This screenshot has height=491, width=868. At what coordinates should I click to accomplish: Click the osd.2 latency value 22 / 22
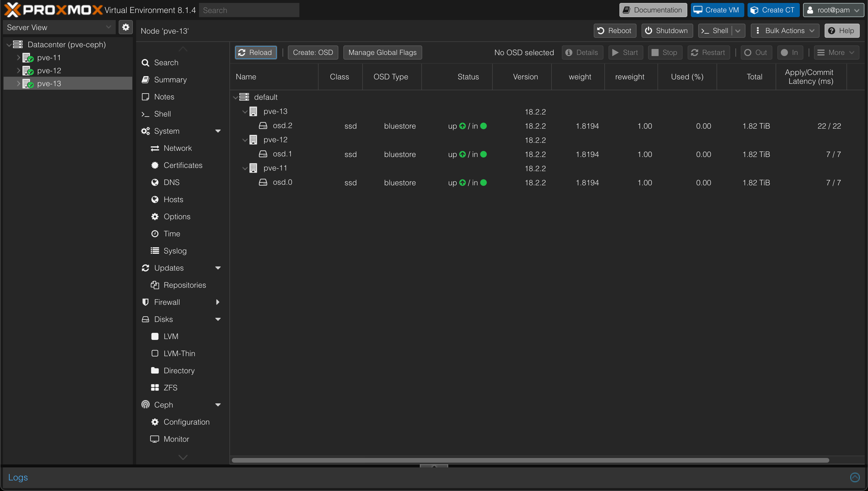829,126
